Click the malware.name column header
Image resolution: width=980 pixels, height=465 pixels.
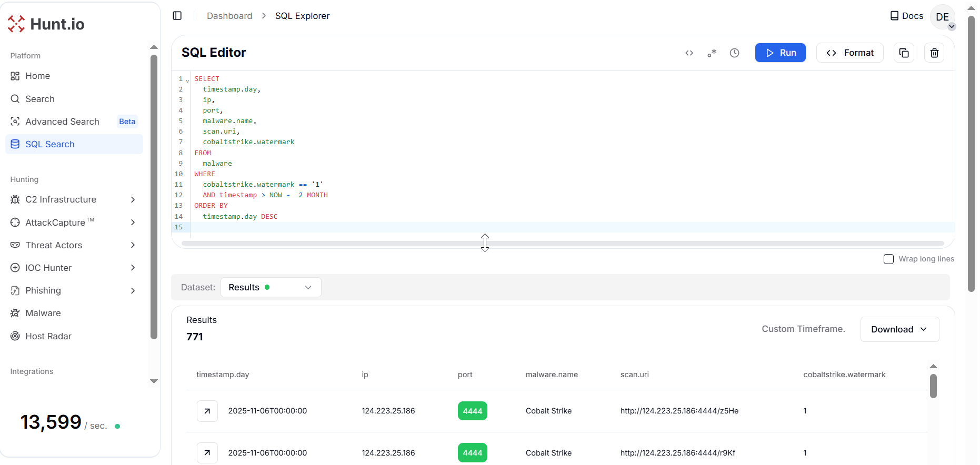pyautogui.click(x=552, y=375)
